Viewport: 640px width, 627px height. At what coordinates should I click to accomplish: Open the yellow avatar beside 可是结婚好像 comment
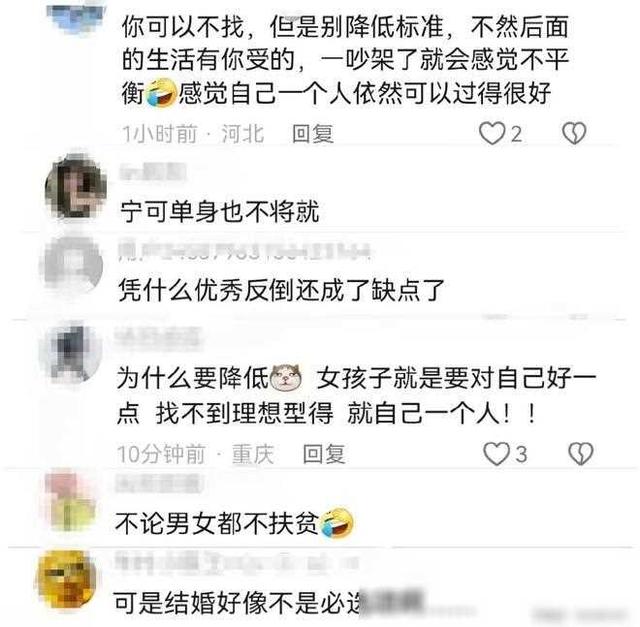point(66,580)
